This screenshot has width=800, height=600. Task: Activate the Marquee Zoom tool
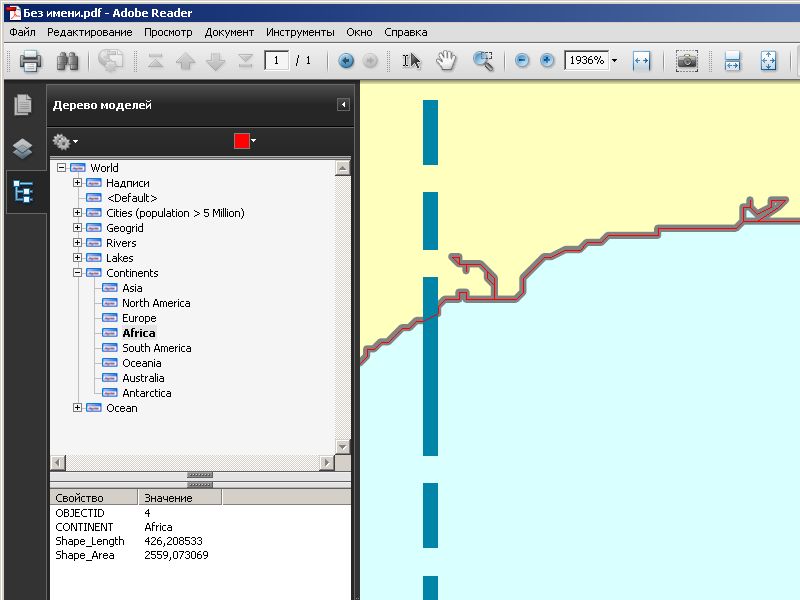483,61
